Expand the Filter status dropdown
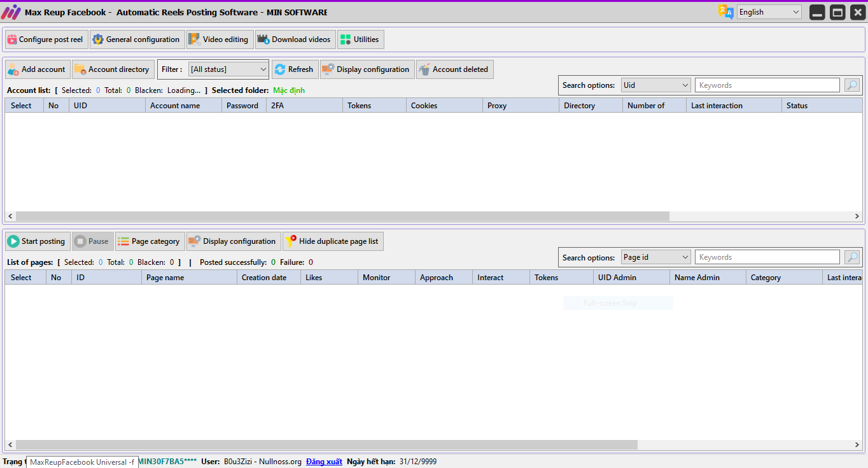 [229, 69]
